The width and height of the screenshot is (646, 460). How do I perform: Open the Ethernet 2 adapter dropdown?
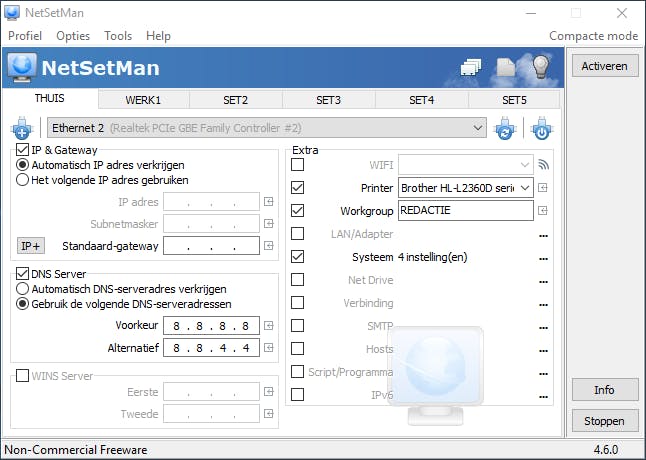coord(267,128)
